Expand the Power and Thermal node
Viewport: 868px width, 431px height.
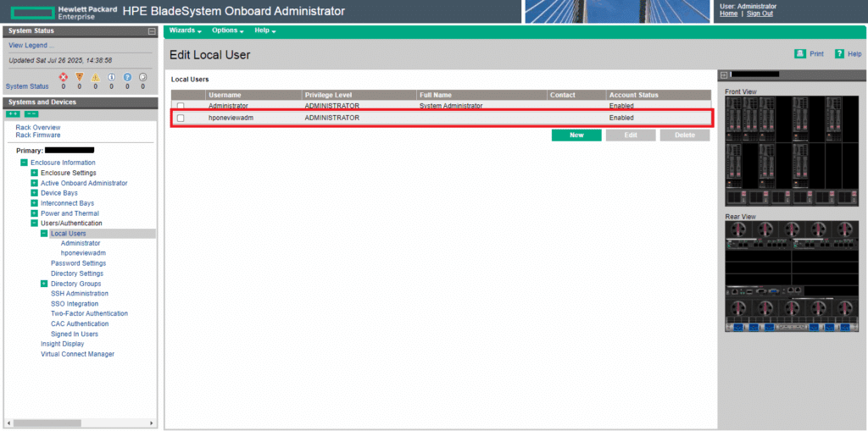(x=34, y=213)
